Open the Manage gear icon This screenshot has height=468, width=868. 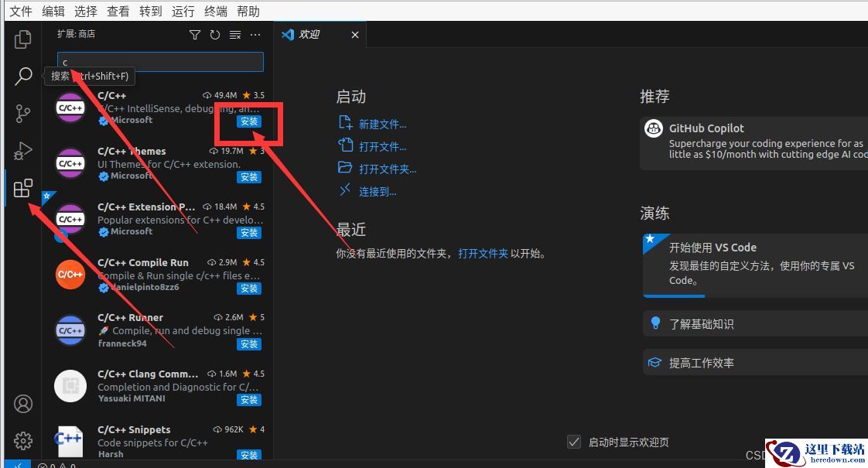22,441
